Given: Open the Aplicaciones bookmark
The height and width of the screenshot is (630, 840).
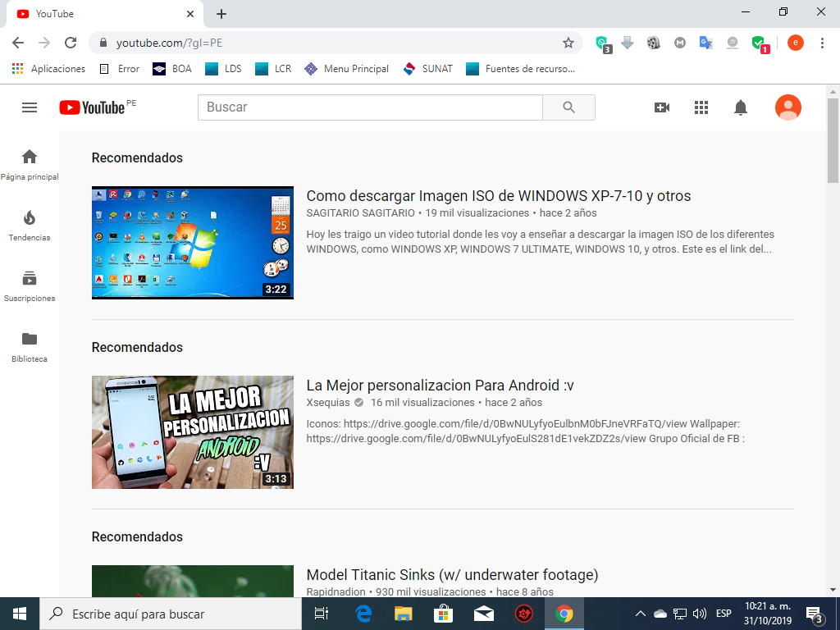Looking at the screenshot, I should click(48, 69).
